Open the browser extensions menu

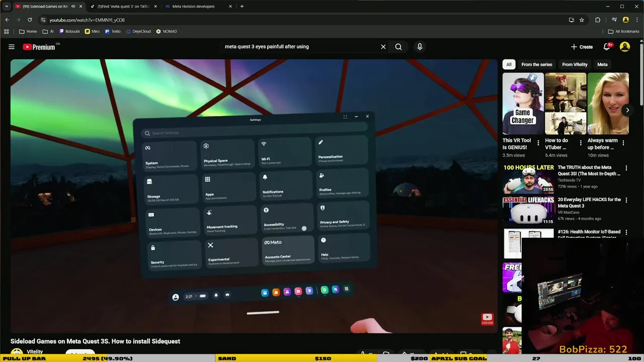pyautogui.click(x=598, y=20)
